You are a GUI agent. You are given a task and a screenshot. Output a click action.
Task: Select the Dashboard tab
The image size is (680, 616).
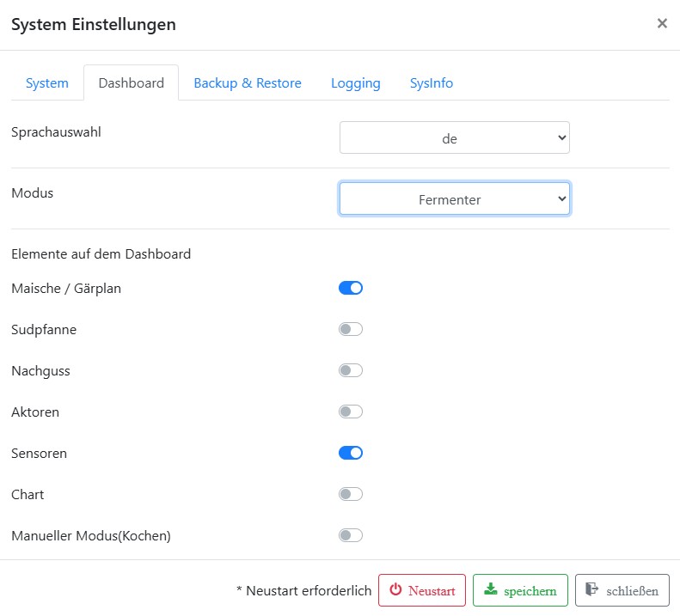click(x=131, y=83)
